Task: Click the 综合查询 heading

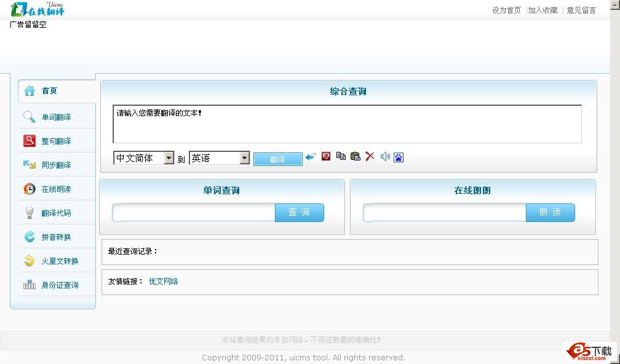Action: pos(348,92)
